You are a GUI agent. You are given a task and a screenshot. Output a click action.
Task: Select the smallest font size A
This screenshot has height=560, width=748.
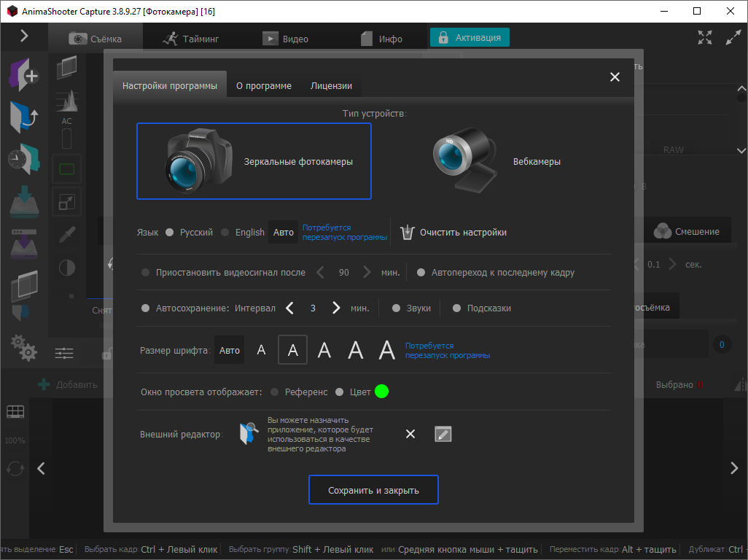(261, 350)
